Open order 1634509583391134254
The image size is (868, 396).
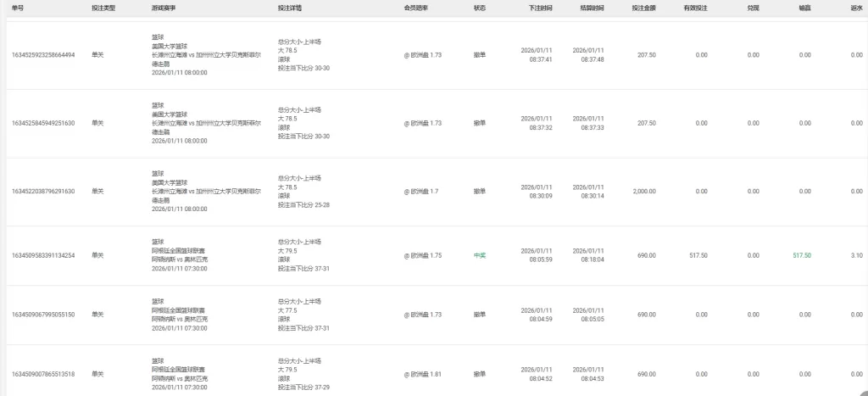(x=43, y=255)
